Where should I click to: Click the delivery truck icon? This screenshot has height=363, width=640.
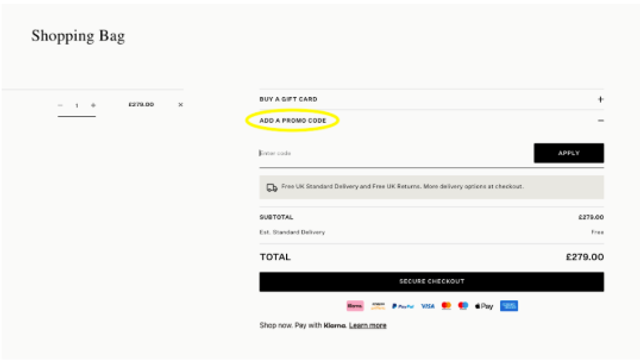272,187
